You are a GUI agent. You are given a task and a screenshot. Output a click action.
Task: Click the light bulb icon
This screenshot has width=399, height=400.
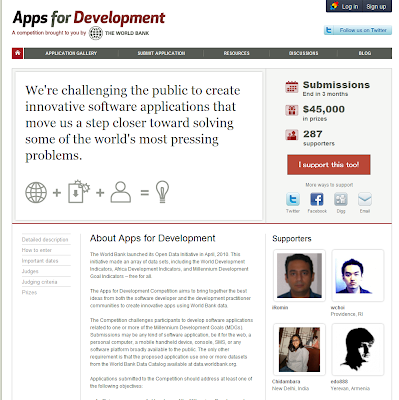click(x=162, y=192)
